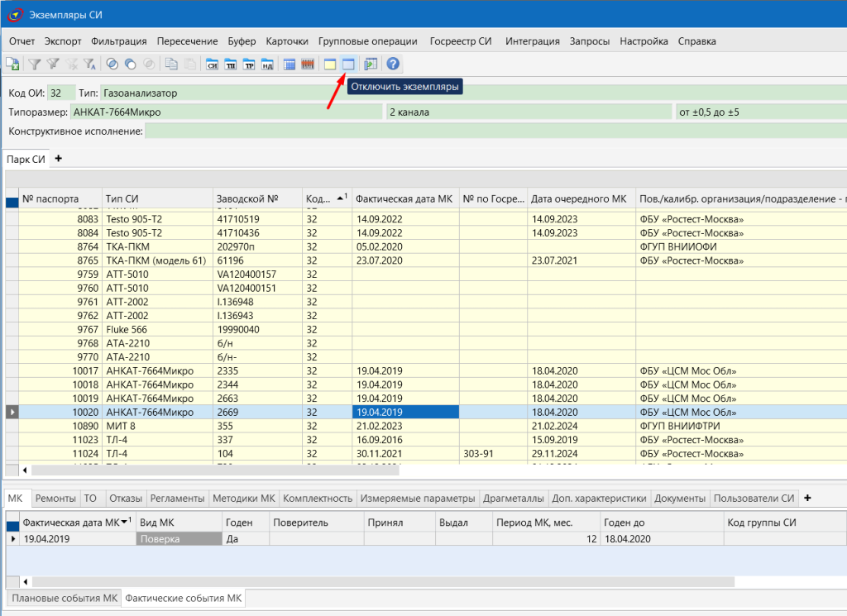
Task: Switch to the Комплектность tab
Action: [318, 499]
